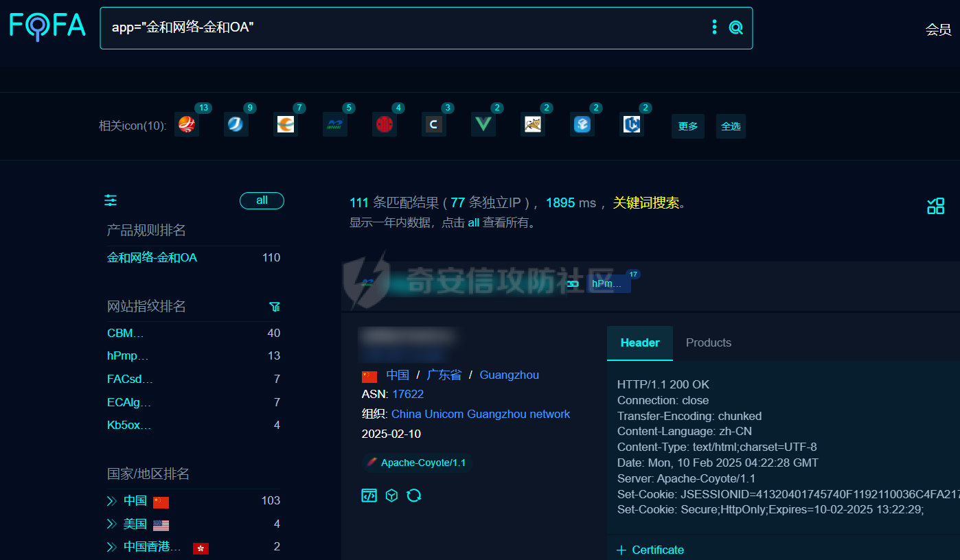960x560 pixels.
Task: Toggle the all pill button in sidebar
Action: (262, 200)
